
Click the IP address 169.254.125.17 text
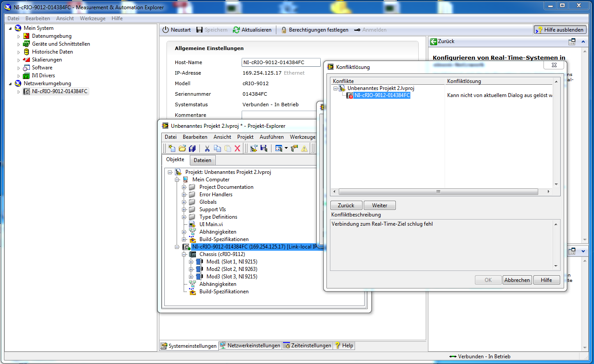(x=262, y=73)
